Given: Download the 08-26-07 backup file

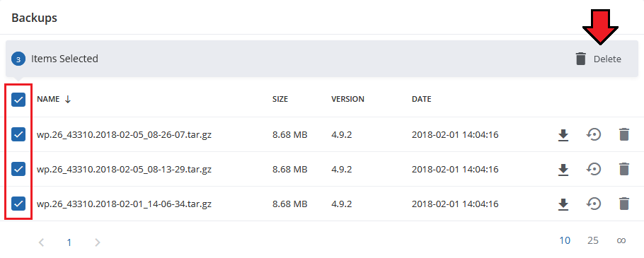Looking at the screenshot, I should [x=563, y=134].
